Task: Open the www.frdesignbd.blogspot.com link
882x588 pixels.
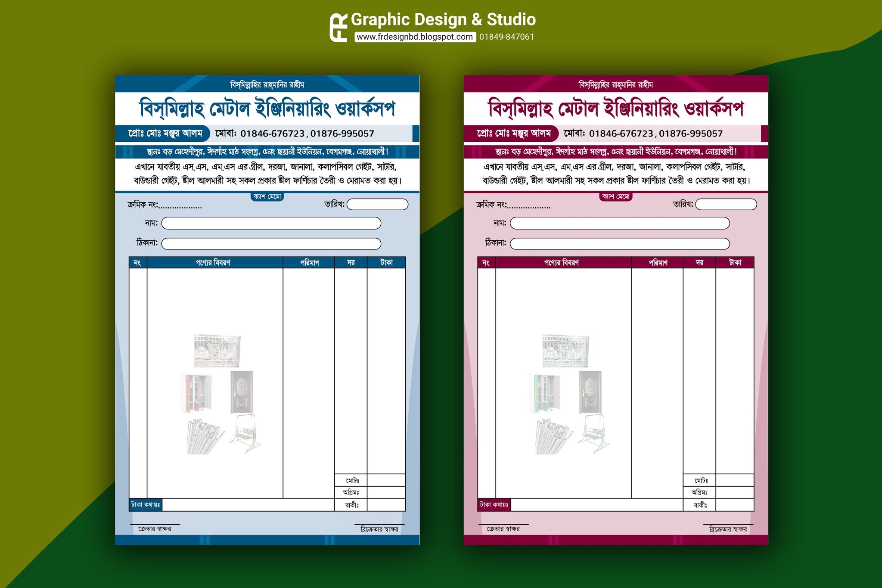Action: (x=414, y=37)
